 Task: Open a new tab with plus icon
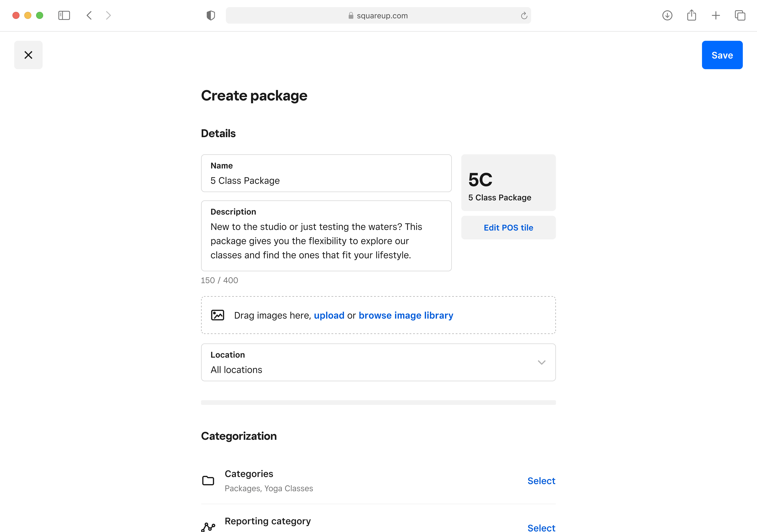pyautogui.click(x=715, y=16)
